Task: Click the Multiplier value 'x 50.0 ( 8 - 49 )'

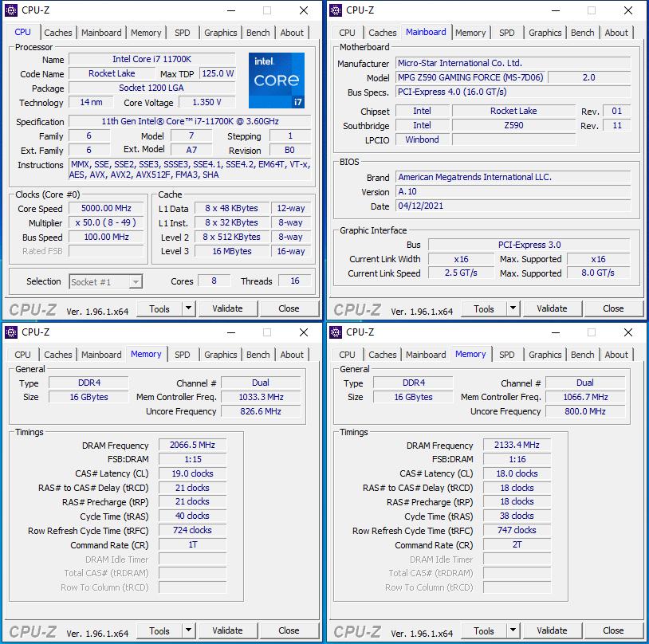Action: pos(106,222)
